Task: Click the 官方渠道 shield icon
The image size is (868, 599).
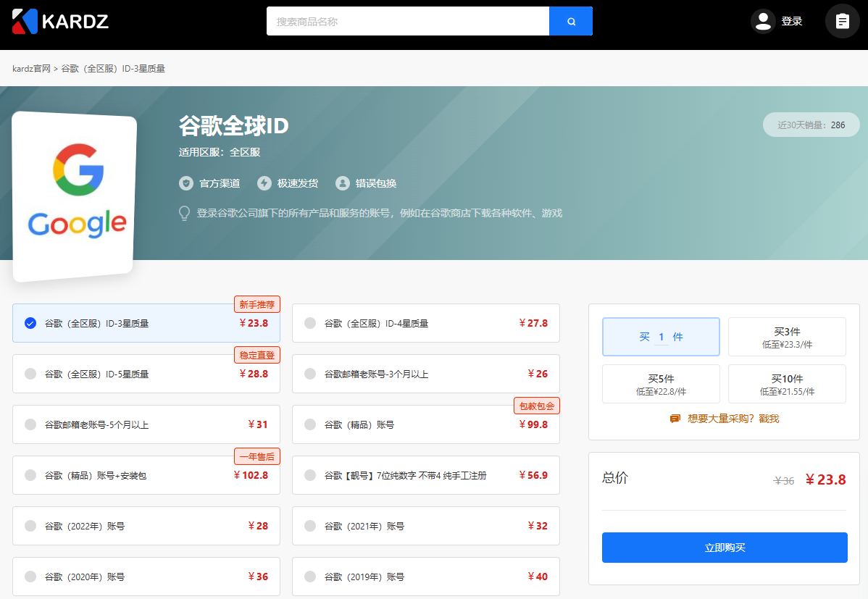Action: click(186, 183)
